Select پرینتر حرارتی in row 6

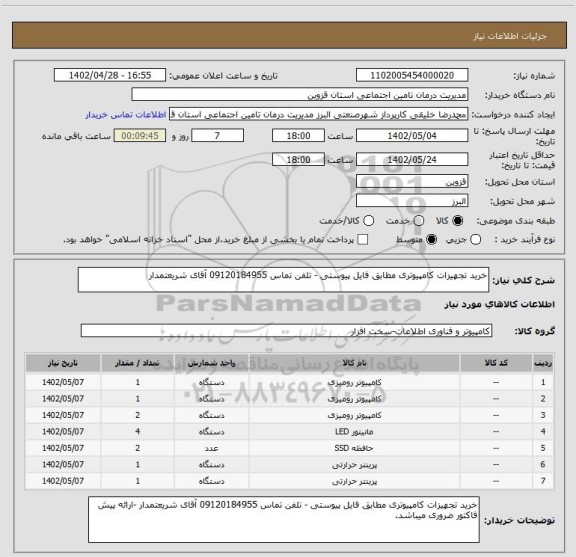click(x=354, y=465)
